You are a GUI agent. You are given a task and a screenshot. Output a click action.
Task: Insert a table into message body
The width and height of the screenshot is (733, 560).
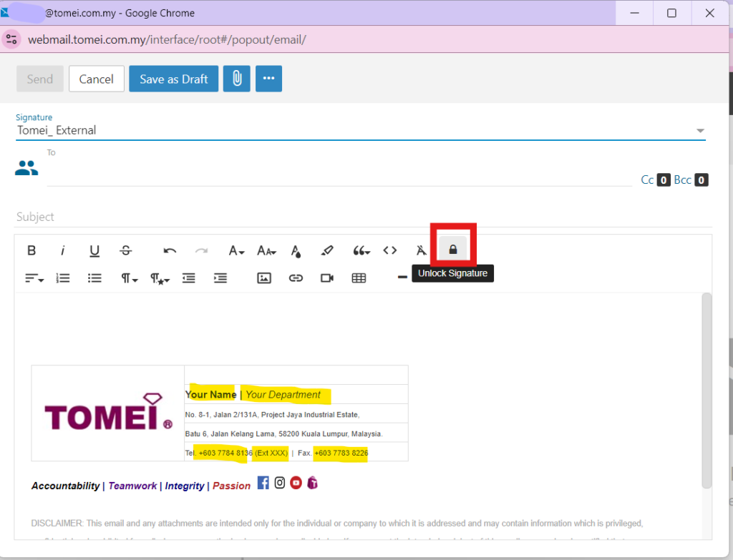coord(359,278)
